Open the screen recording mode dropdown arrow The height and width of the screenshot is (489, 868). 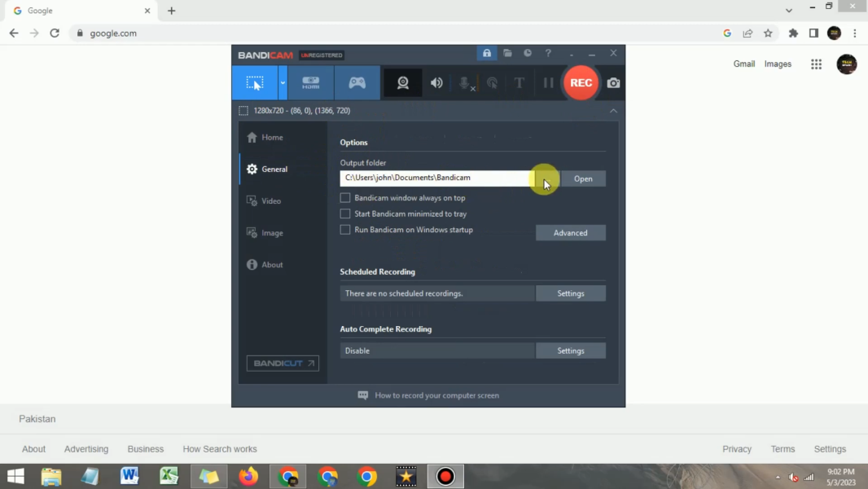[283, 83]
